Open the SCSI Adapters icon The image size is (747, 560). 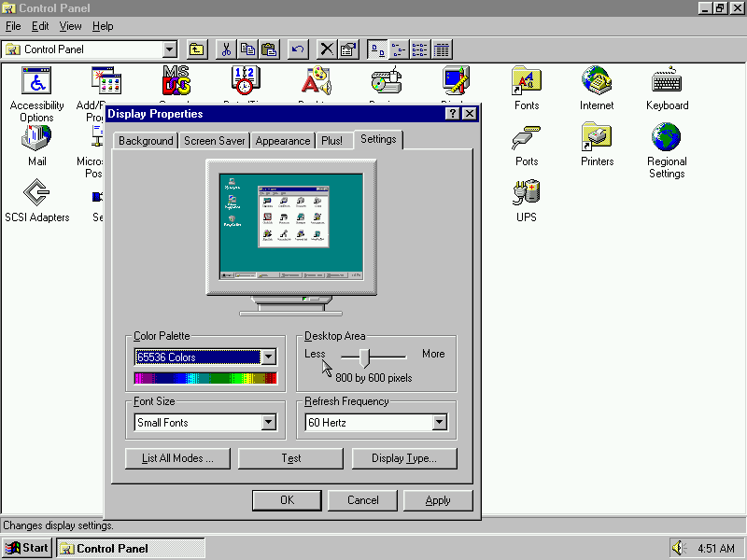coord(37,194)
